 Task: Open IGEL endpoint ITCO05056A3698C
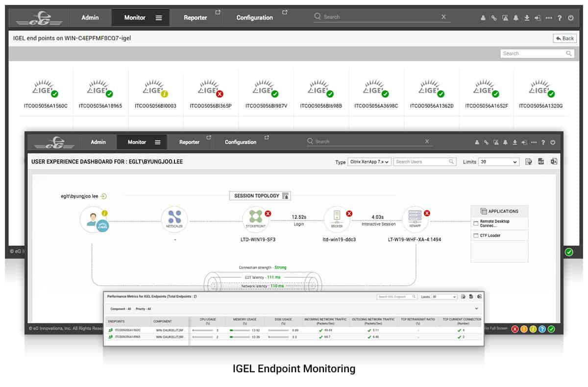coord(376,94)
